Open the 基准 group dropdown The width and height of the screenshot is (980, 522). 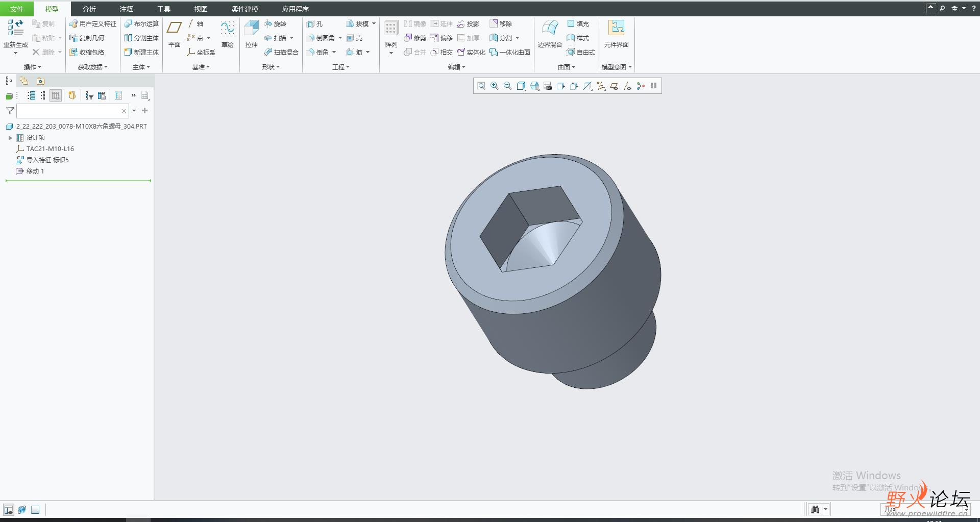coord(201,67)
